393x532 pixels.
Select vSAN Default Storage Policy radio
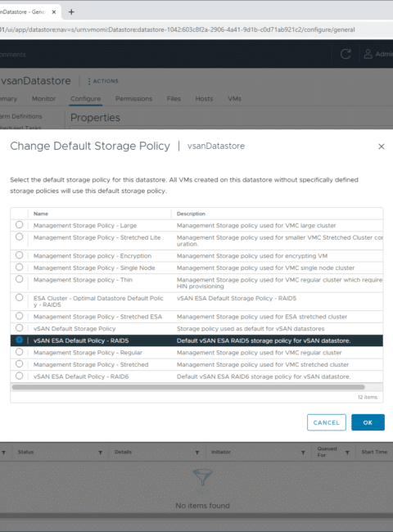pos(20,327)
